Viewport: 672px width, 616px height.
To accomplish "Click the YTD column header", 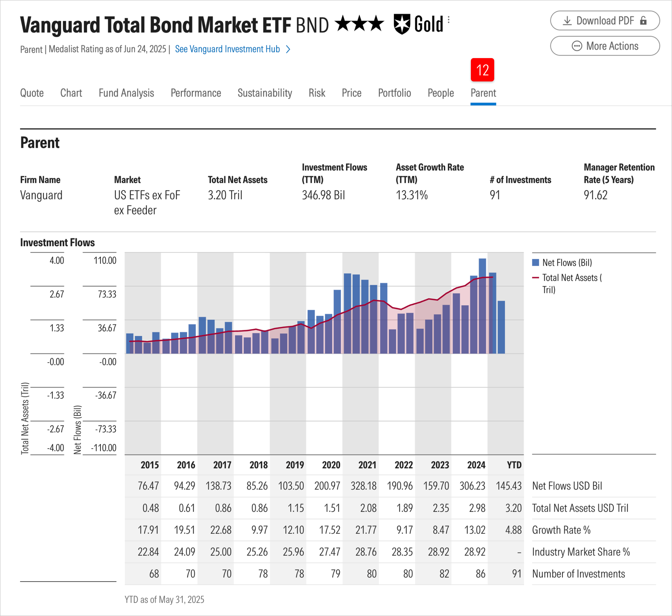I will point(514,465).
